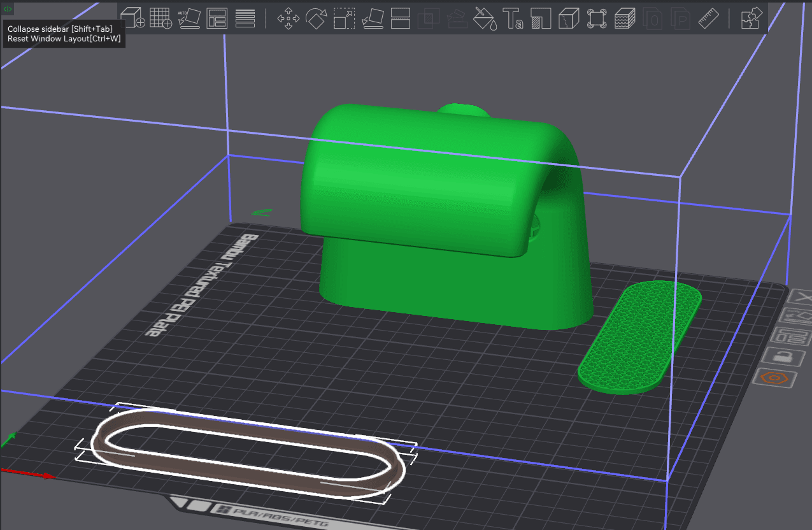
Task: Auto orient objects on this plate
Action: (x=796, y=316)
